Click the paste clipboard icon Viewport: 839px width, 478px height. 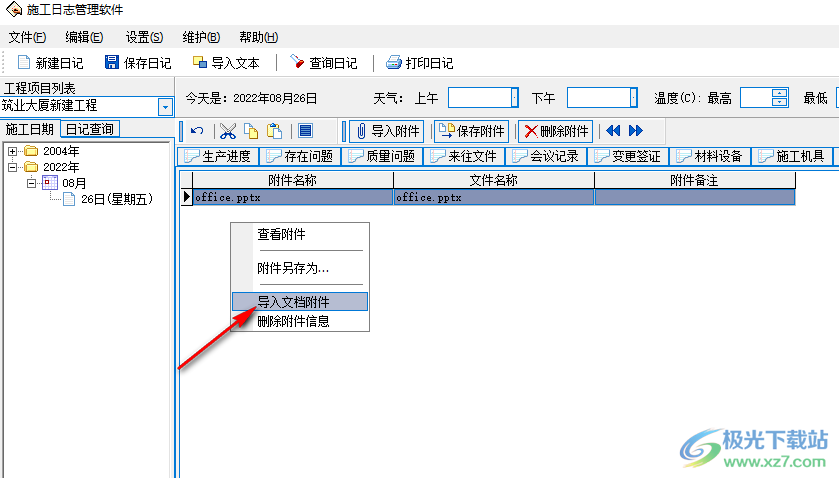[x=274, y=131]
